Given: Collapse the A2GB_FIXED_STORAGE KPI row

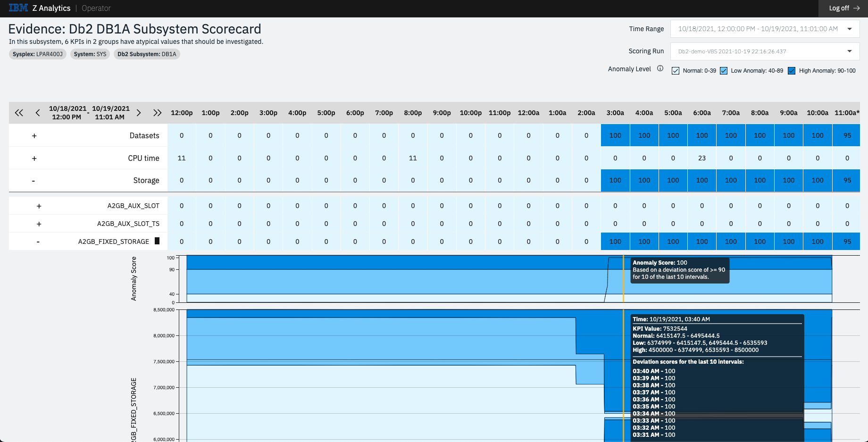Looking at the screenshot, I should tap(38, 242).
